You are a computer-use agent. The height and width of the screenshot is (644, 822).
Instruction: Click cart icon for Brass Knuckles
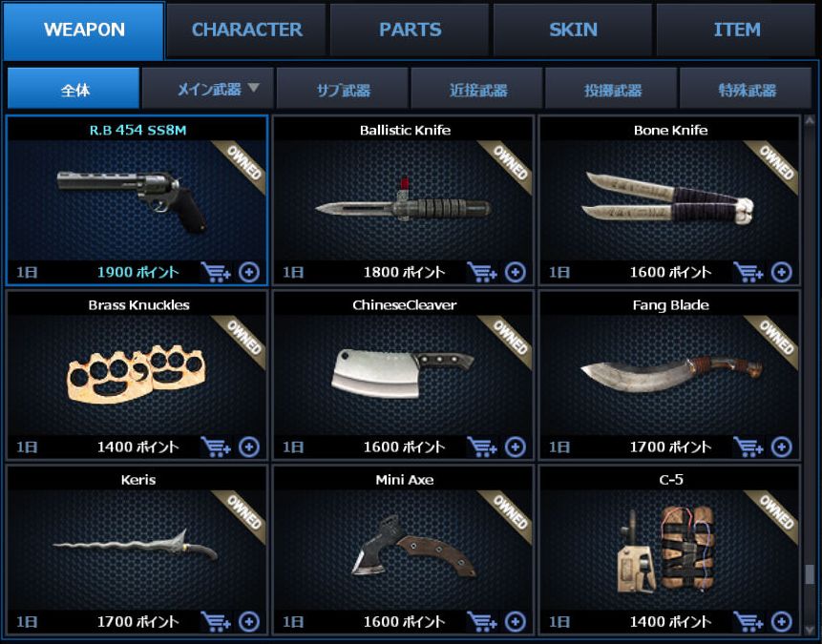coord(216,447)
